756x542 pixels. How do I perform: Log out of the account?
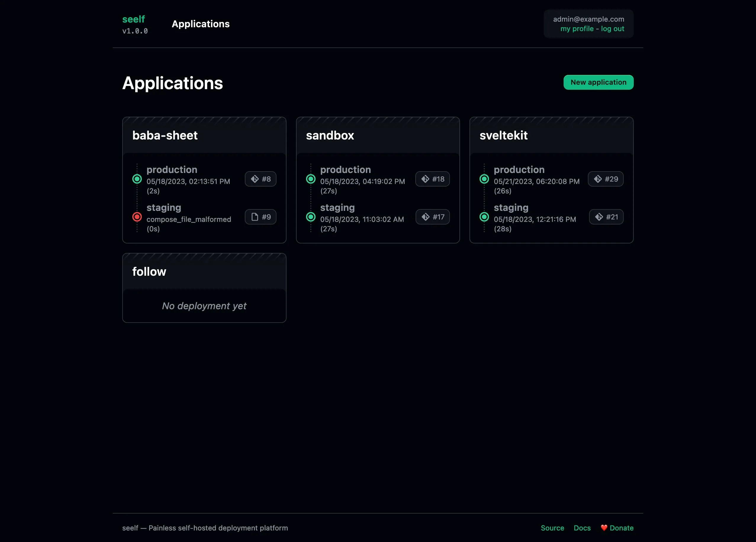click(613, 29)
